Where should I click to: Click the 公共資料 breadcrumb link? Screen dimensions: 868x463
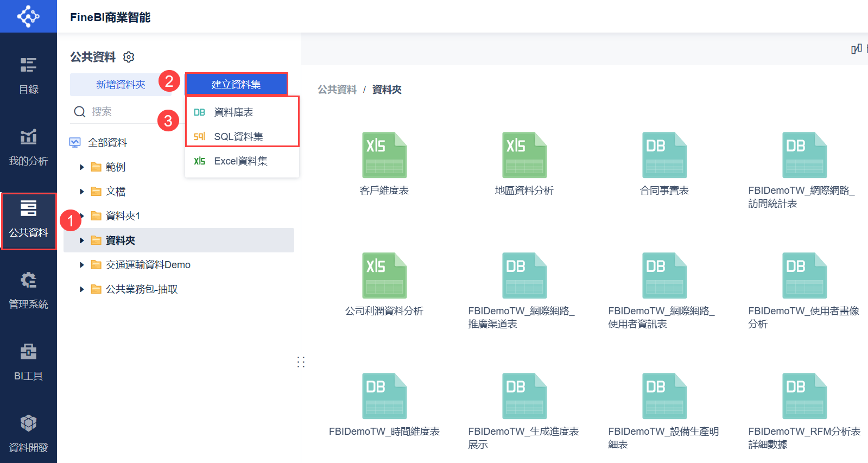[337, 90]
